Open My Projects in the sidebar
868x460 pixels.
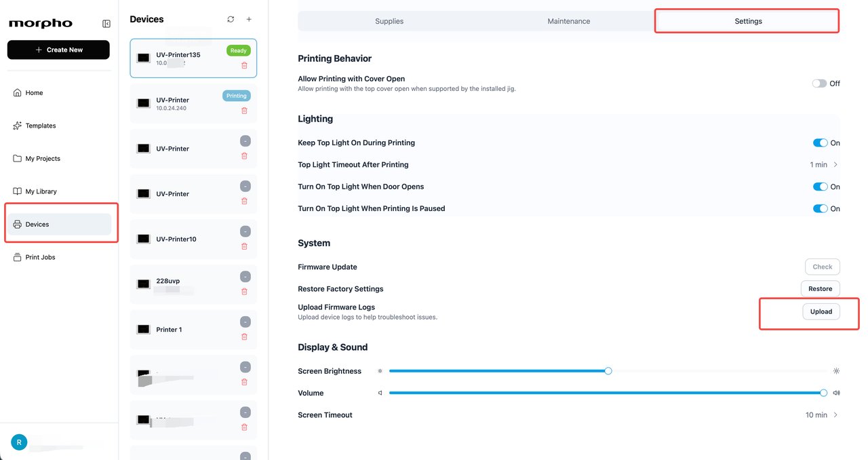coord(59,159)
